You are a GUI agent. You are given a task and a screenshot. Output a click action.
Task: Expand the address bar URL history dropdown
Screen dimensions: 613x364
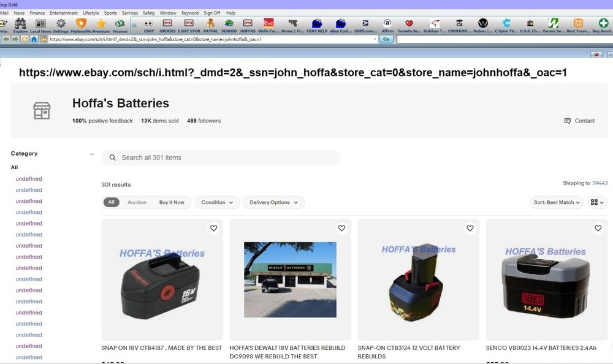coord(375,39)
